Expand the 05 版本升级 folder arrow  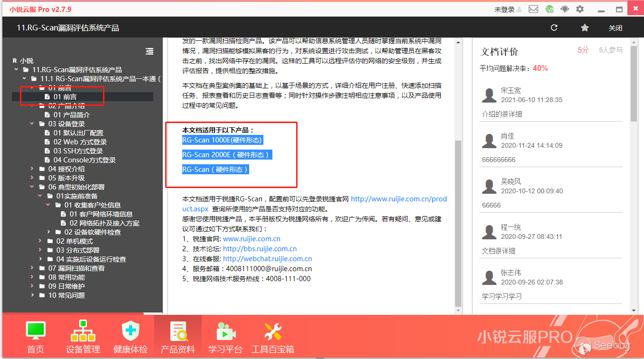[32, 178]
